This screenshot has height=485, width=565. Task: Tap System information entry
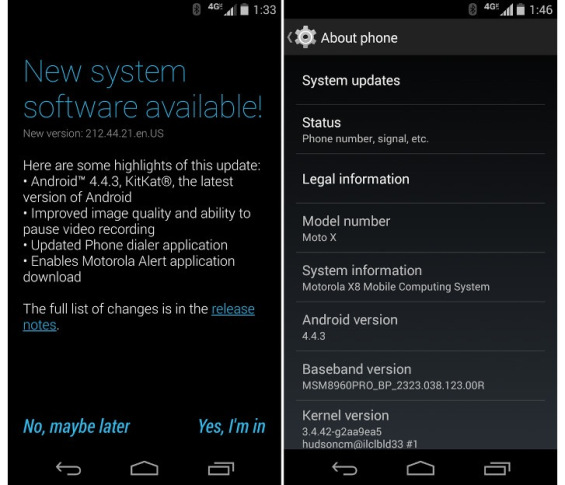pos(421,278)
